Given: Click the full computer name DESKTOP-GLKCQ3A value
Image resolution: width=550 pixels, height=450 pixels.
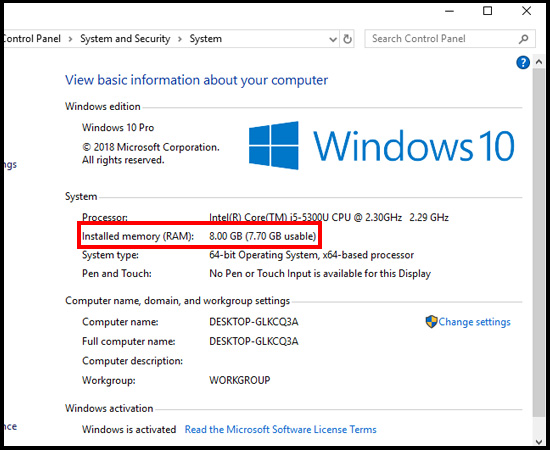Looking at the screenshot, I should 254,341.
